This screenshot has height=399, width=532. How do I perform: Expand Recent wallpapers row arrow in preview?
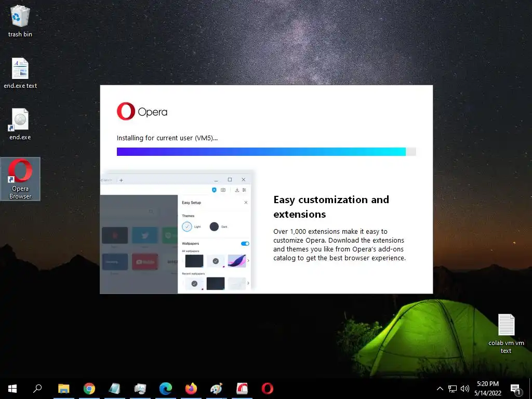pyautogui.click(x=248, y=283)
